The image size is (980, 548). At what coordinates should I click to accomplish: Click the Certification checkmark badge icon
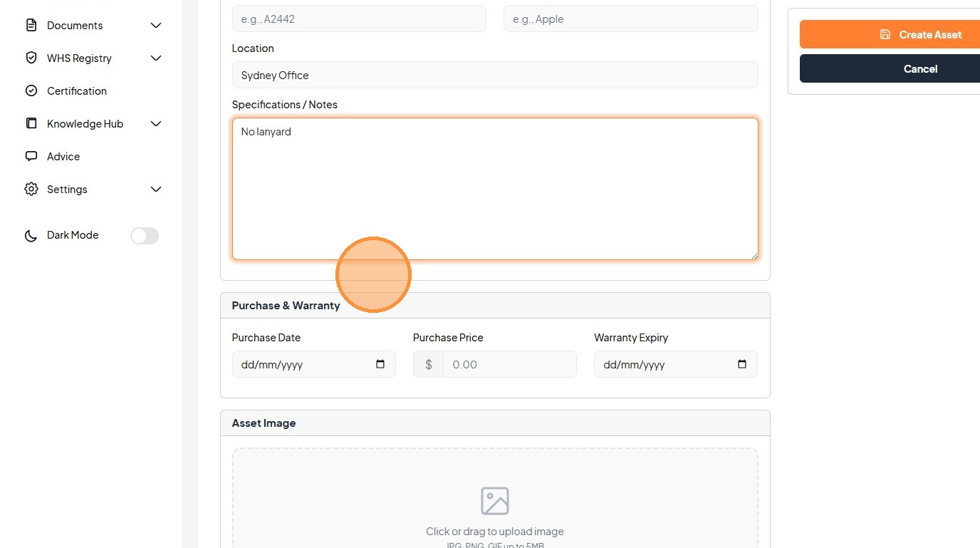pyautogui.click(x=31, y=91)
